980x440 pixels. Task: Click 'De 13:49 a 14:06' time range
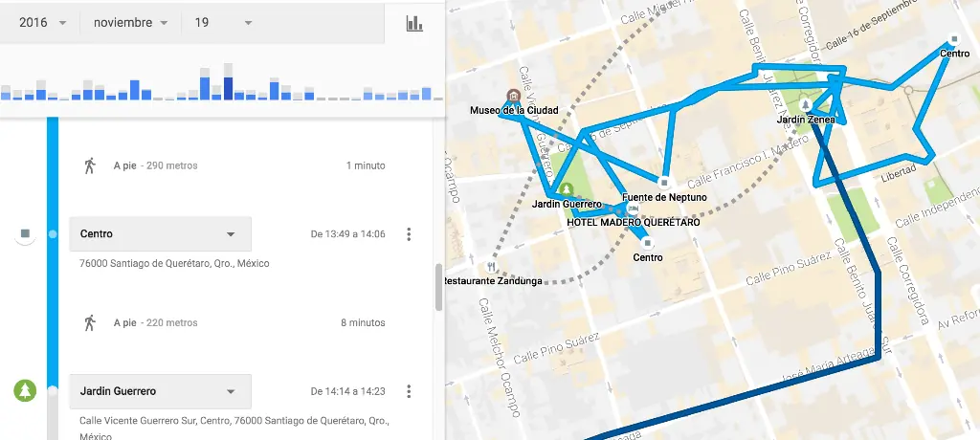coord(348,234)
